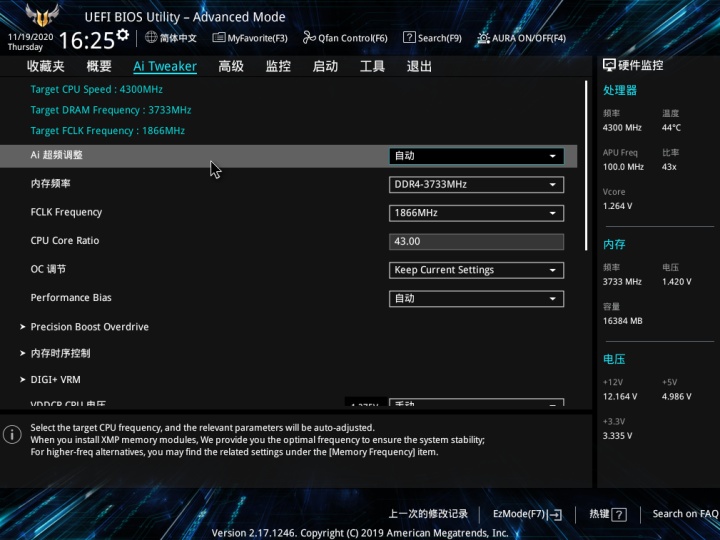This screenshot has height=540, width=720.
Task: Click the CPU Core Ratio 43.00 field
Action: click(476, 242)
